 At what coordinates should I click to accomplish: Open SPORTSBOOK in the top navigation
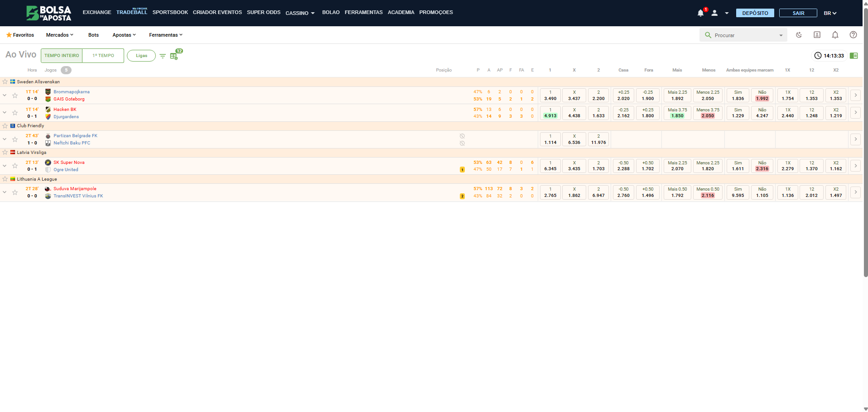170,12
